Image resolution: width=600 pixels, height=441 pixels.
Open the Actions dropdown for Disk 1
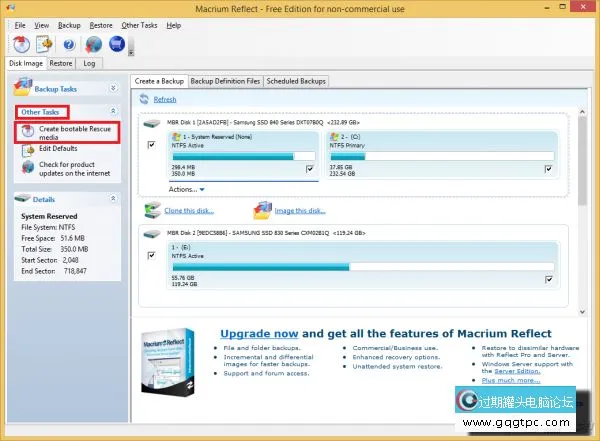click(x=187, y=189)
